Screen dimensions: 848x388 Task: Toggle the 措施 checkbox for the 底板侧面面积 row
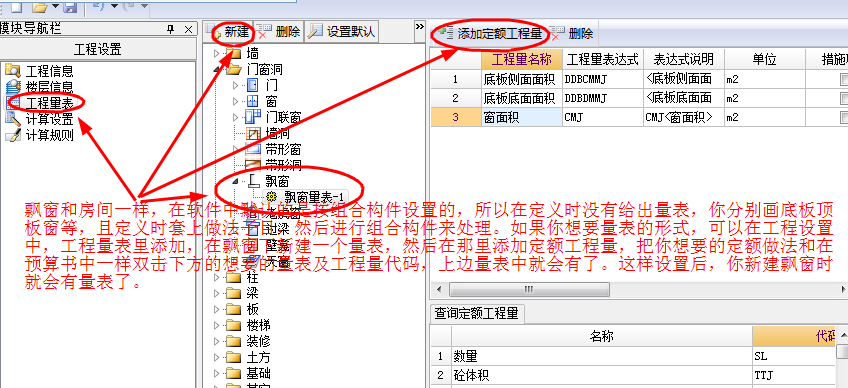[x=844, y=80]
